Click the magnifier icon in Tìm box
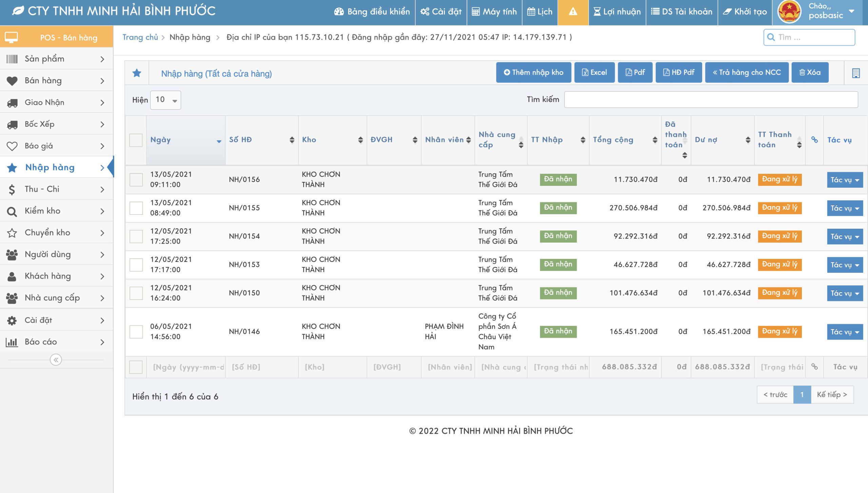 771,37
